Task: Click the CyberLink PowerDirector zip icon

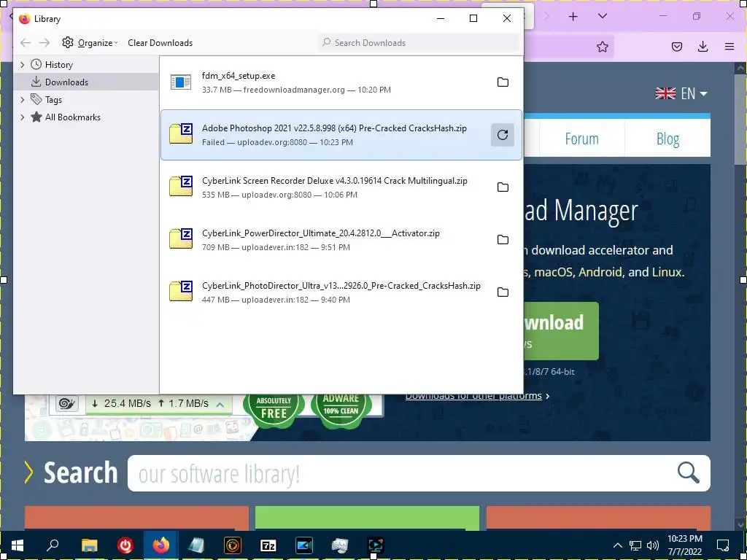Action: (181, 238)
